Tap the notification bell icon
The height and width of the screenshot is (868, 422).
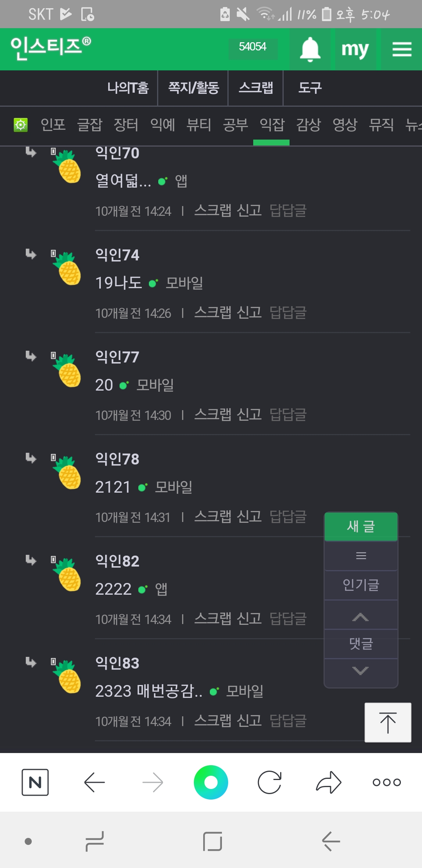click(x=310, y=50)
